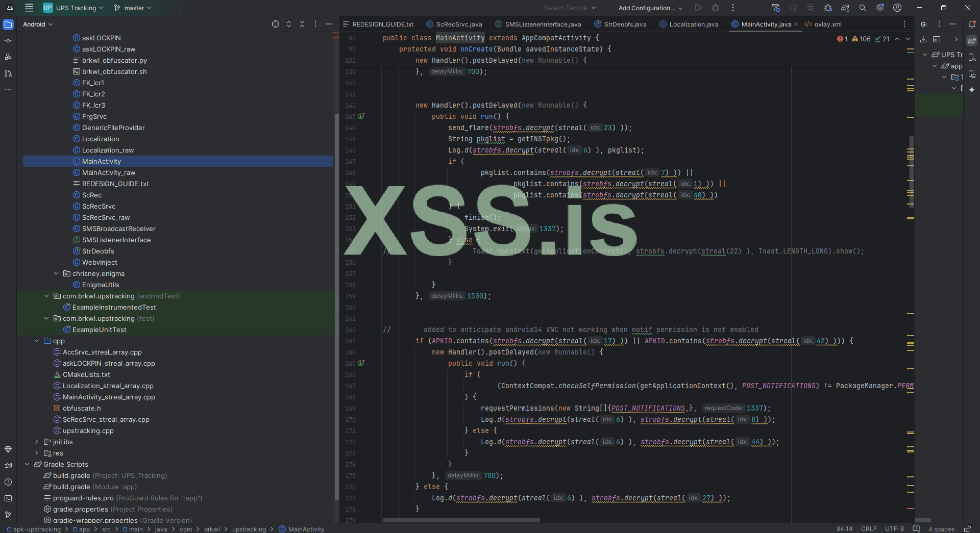The width and height of the screenshot is (980, 533).
Task: Click the editor error count indicator
Action: [842, 39]
